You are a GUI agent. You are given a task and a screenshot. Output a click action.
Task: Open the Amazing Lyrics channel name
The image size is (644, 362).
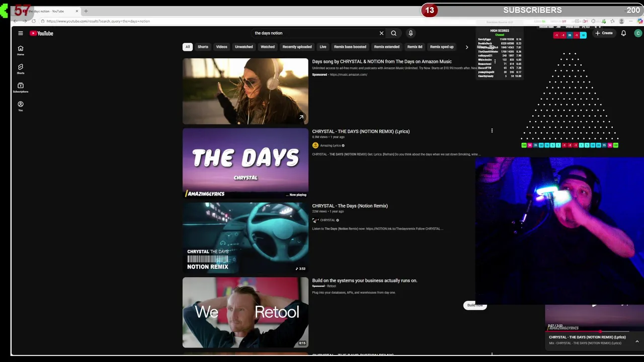[x=331, y=146]
